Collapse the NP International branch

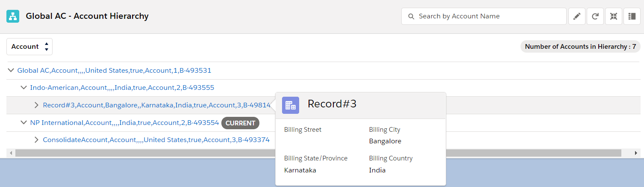[24, 123]
